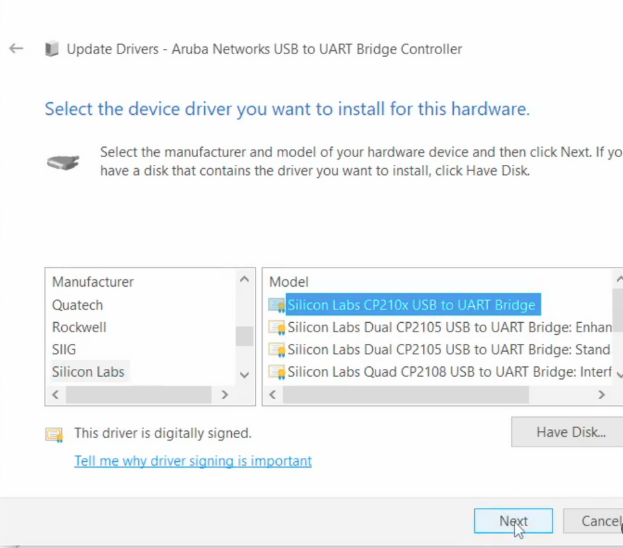Image resolution: width=623 pixels, height=548 pixels.
Task: Cancel the driver update wizard
Action: tap(600, 521)
